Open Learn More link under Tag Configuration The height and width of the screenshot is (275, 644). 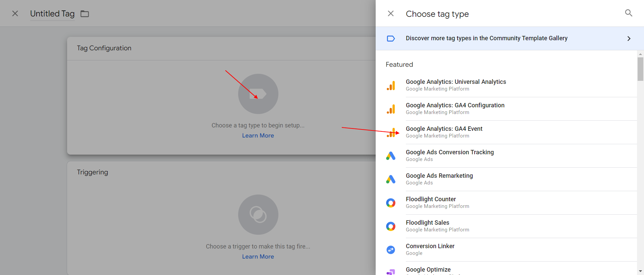click(x=258, y=135)
